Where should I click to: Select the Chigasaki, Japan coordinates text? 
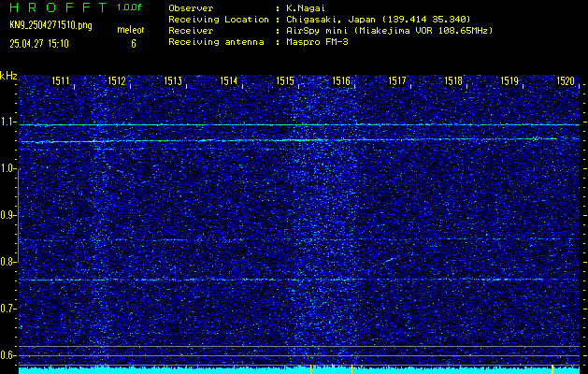tap(379, 19)
